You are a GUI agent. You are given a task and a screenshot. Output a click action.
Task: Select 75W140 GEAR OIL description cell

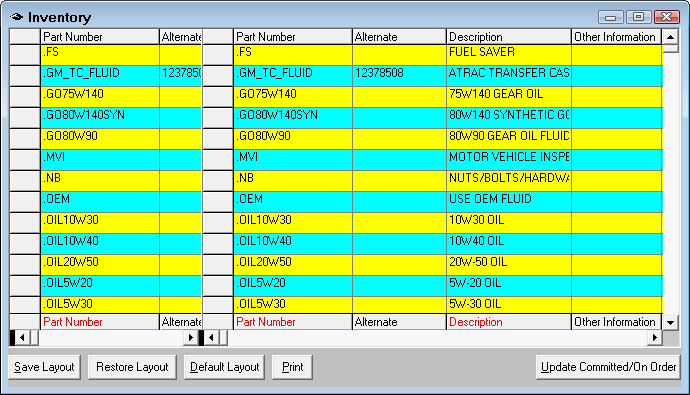[509, 97]
